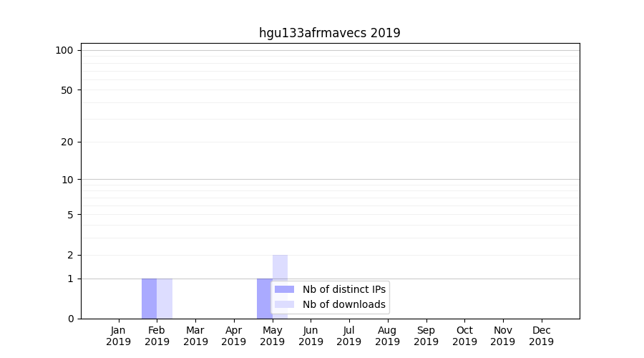Click the 'Nb of downloads' legend label
The height and width of the screenshot is (358, 644).
pyautogui.click(x=343, y=304)
